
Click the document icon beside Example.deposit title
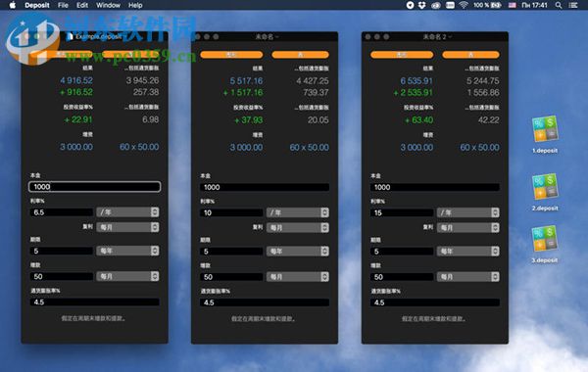point(70,36)
